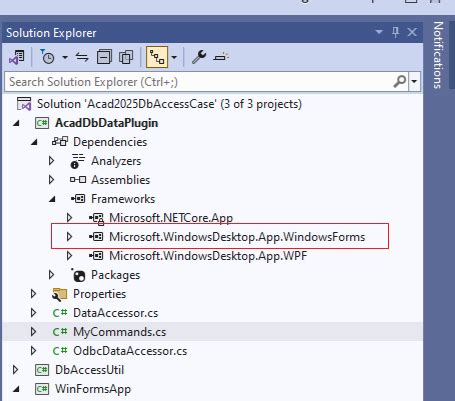Open the file nesting dropdown arrow
455x401 pixels.
pyautogui.click(x=174, y=57)
